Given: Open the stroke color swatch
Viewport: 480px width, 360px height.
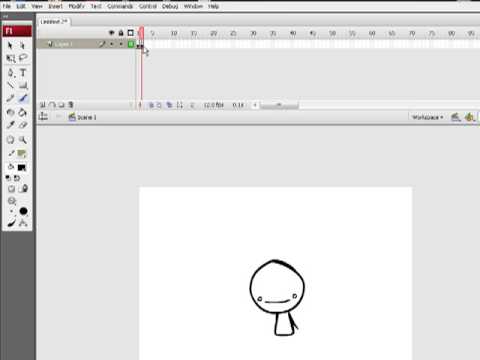Looking at the screenshot, I should 22,154.
